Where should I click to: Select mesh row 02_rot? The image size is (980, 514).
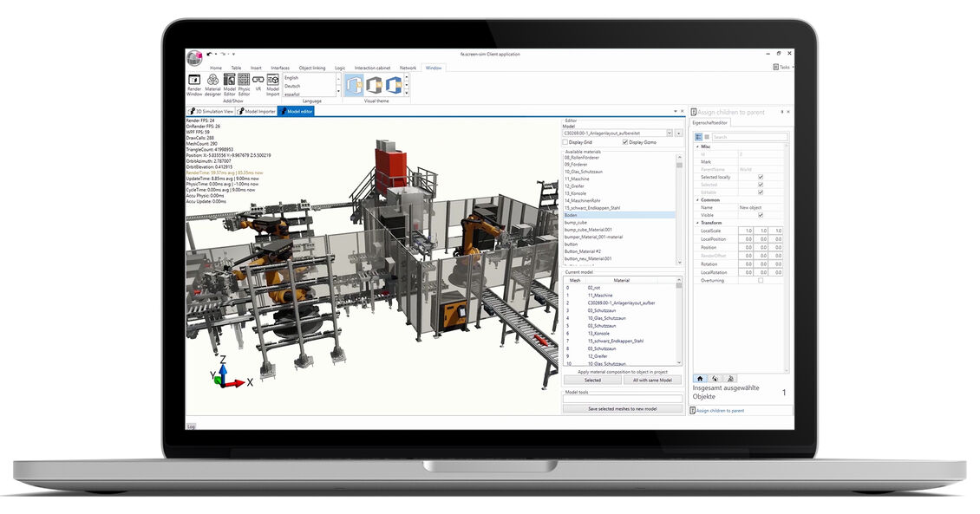(620, 288)
